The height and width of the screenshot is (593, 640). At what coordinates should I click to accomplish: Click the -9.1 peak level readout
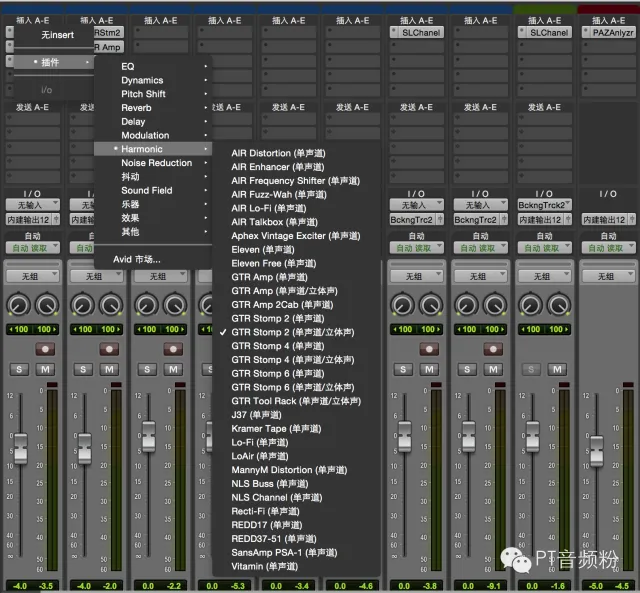(493, 586)
